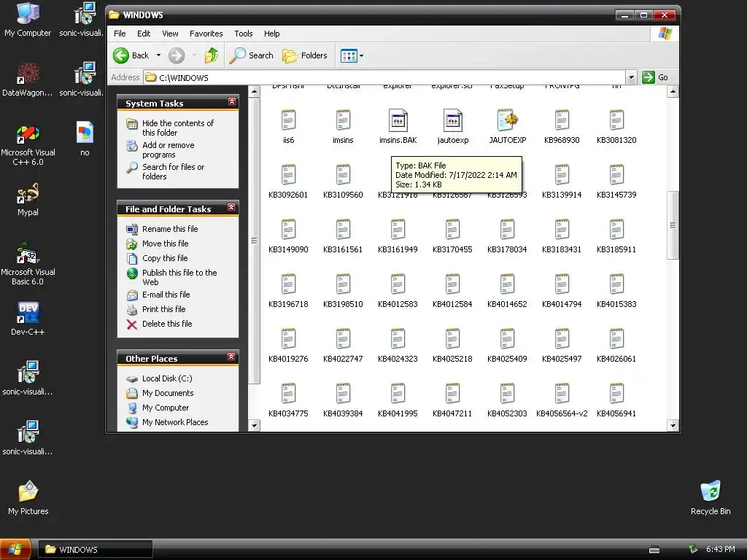The height and width of the screenshot is (560, 747).
Task: Click the WINDOWS taskbar button
Action: coord(96,550)
